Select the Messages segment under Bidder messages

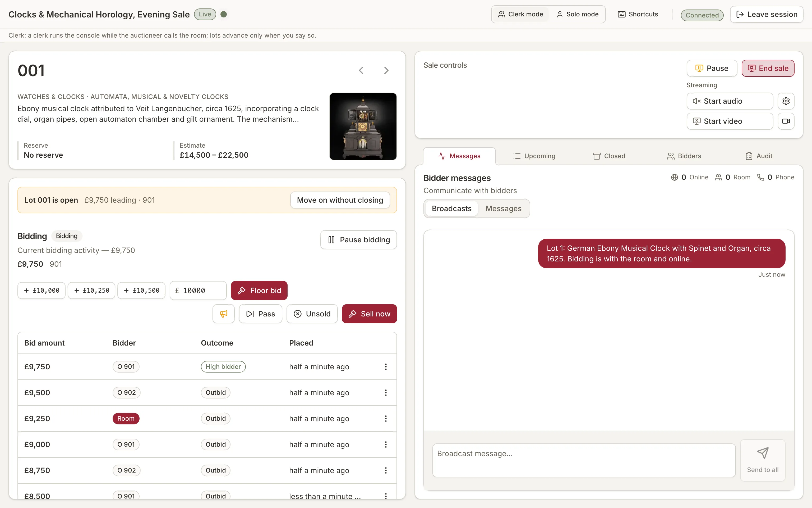[503, 209]
